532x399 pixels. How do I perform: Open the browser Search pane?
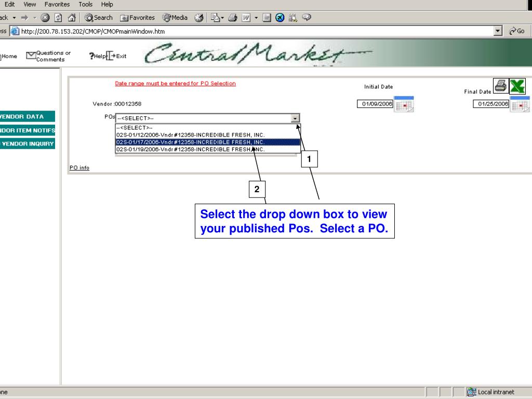(x=98, y=18)
